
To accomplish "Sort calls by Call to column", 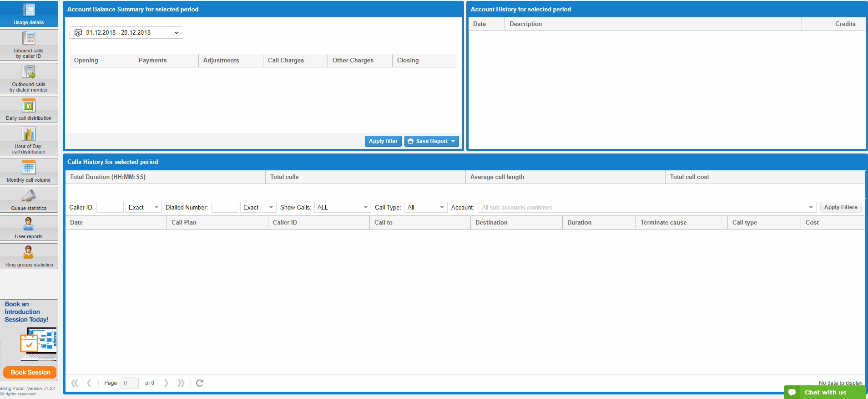I will tap(420, 223).
